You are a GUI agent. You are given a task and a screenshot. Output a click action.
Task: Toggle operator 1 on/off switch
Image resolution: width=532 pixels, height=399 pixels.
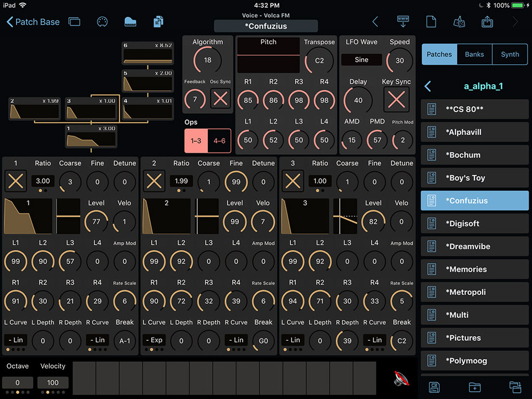[x=16, y=181]
